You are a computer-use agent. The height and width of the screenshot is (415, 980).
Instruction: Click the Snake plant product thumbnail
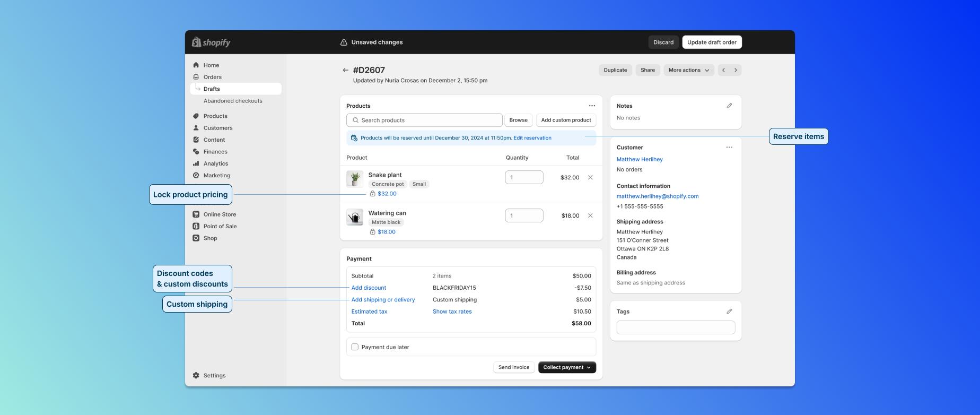click(x=355, y=179)
